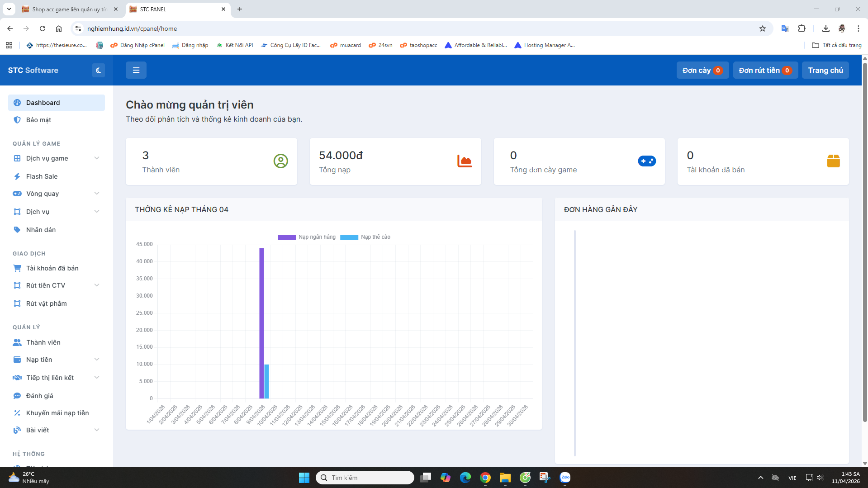
Task: Expand the Dịch vụ game submenu
Action: point(96,158)
